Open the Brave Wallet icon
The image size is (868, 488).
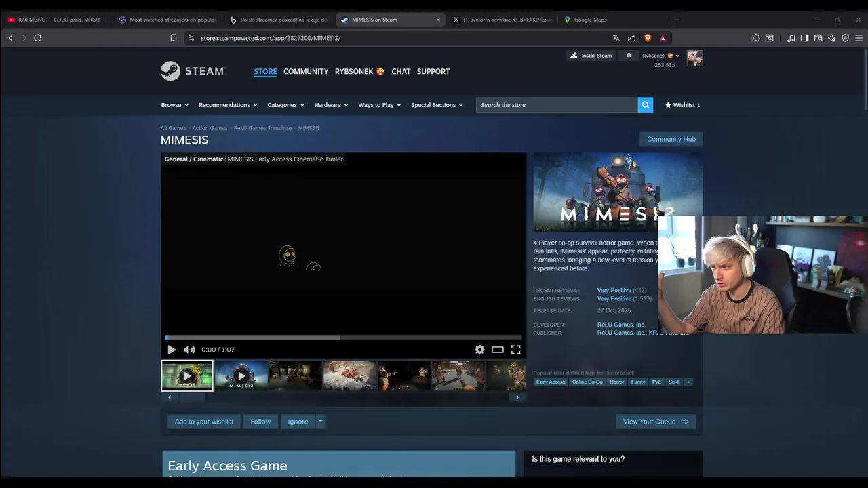[x=818, y=38]
